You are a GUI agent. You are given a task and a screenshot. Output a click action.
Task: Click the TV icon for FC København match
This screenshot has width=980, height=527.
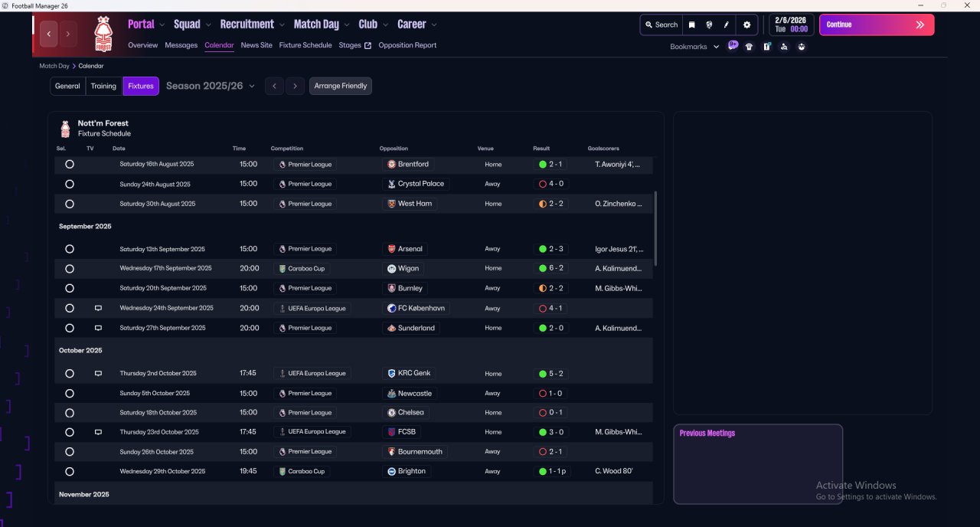(98, 308)
